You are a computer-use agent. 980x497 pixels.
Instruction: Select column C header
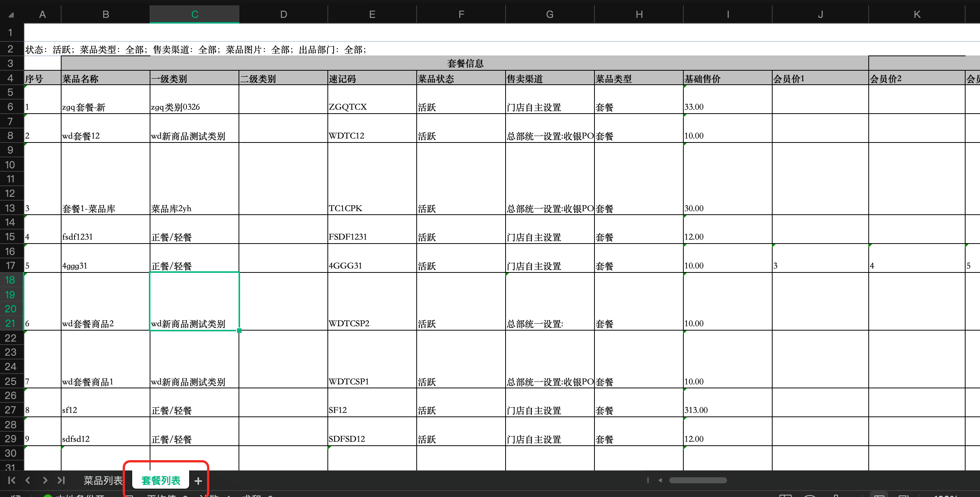pyautogui.click(x=194, y=14)
